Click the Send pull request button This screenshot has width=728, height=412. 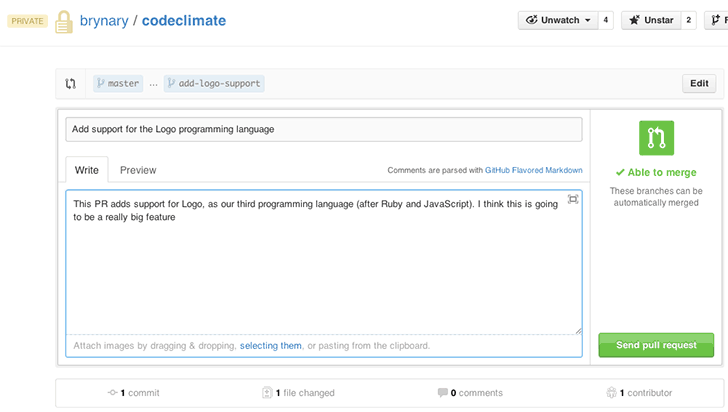[x=656, y=345]
